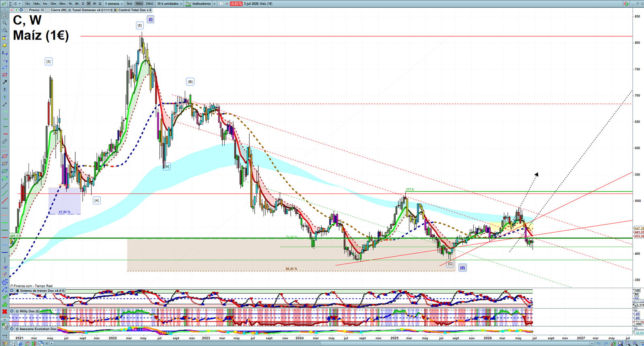The width and height of the screenshot is (644, 346).
Task: Select the arrow cursor tool
Action: pyautogui.click(x=5, y=16)
